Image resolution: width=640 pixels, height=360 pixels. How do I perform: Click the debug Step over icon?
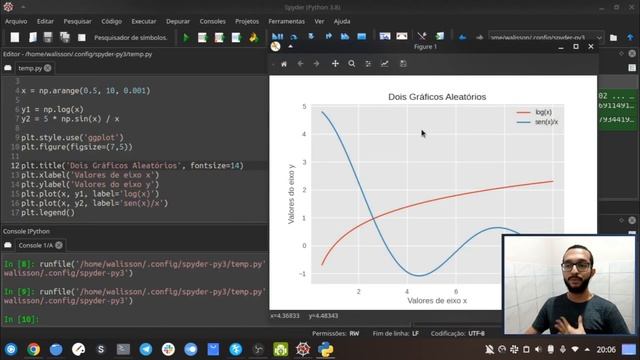(x=294, y=37)
